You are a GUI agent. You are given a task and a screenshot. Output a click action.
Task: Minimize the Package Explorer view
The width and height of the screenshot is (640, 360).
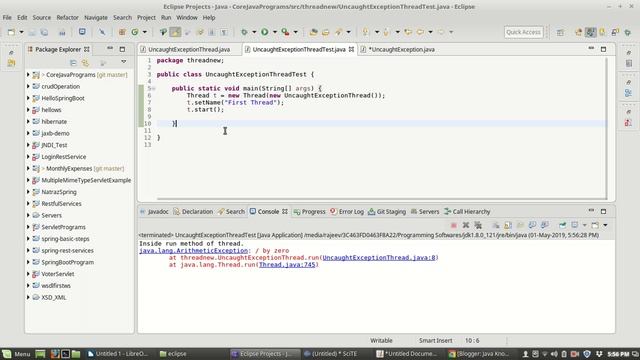[x=110, y=49]
